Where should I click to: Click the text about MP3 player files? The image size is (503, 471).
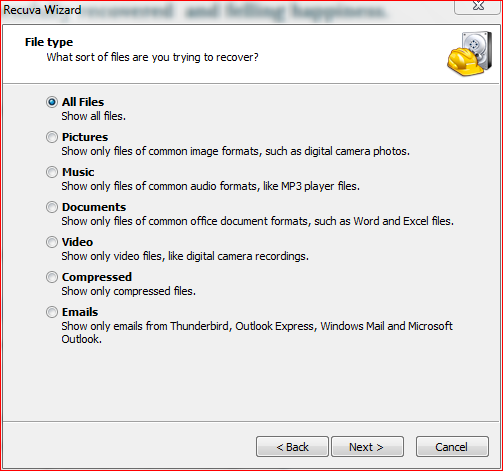(x=211, y=186)
